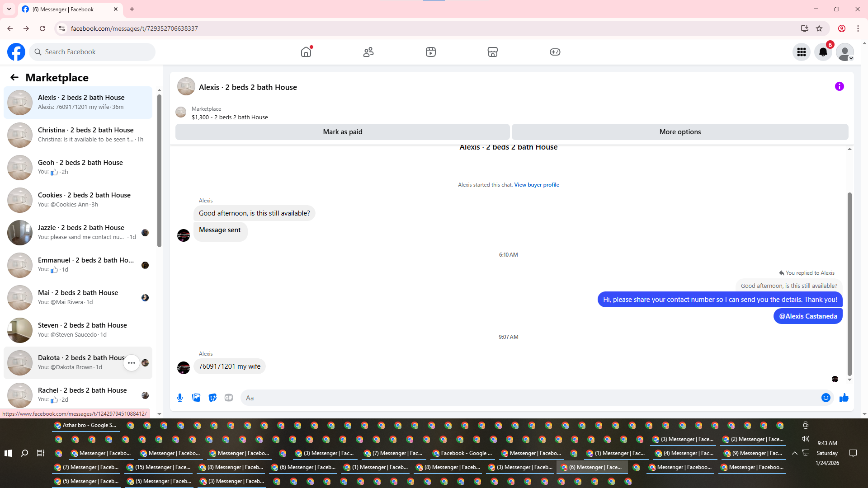
Task: Open the emoji picker in message box
Action: 826,398
